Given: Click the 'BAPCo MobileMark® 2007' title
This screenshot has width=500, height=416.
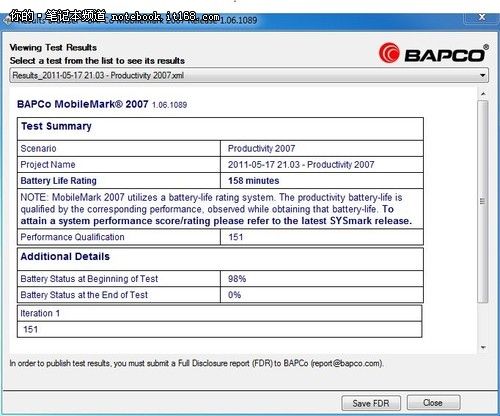Looking at the screenshot, I should [x=83, y=104].
